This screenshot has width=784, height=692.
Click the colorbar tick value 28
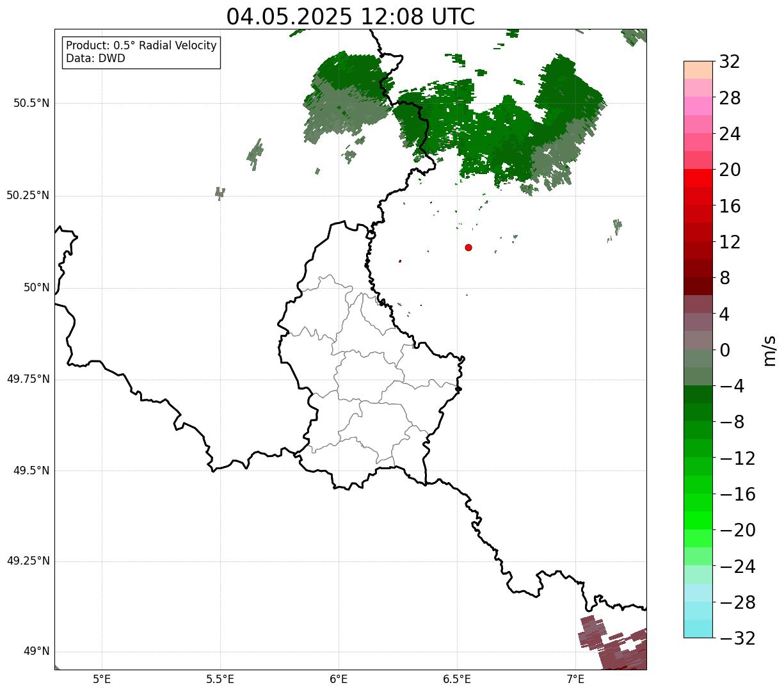[x=730, y=98]
